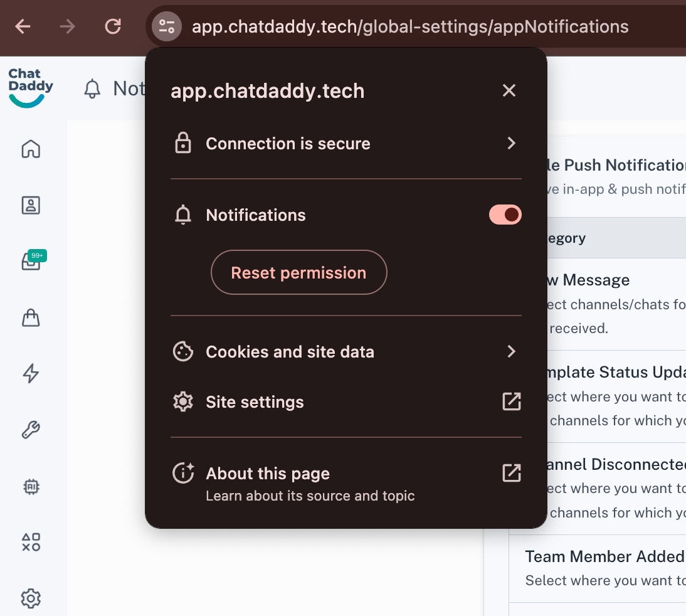Reload the page with refresh button
This screenshot has width=686, height=616.
(113, 26)
